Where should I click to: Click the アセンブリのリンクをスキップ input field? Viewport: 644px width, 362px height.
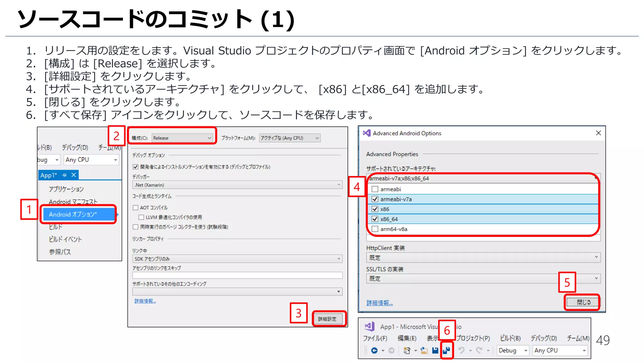tap(237, 275)
